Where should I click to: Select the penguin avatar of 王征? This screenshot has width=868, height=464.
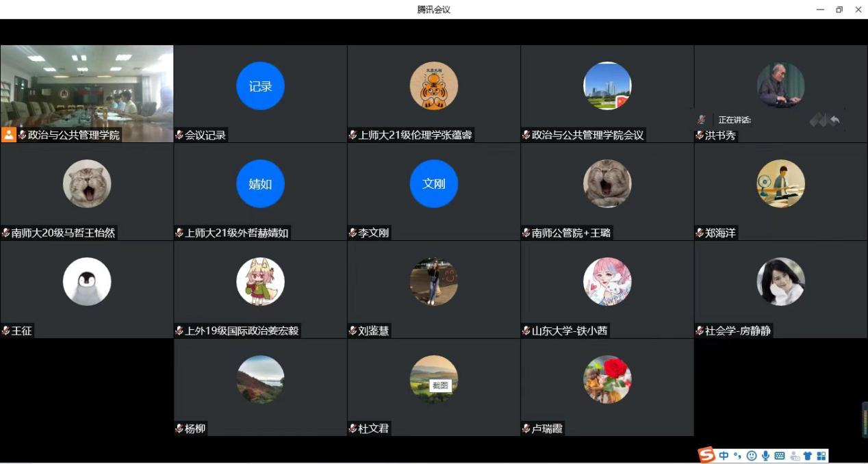pyautogui.click(x=87, y=281)
